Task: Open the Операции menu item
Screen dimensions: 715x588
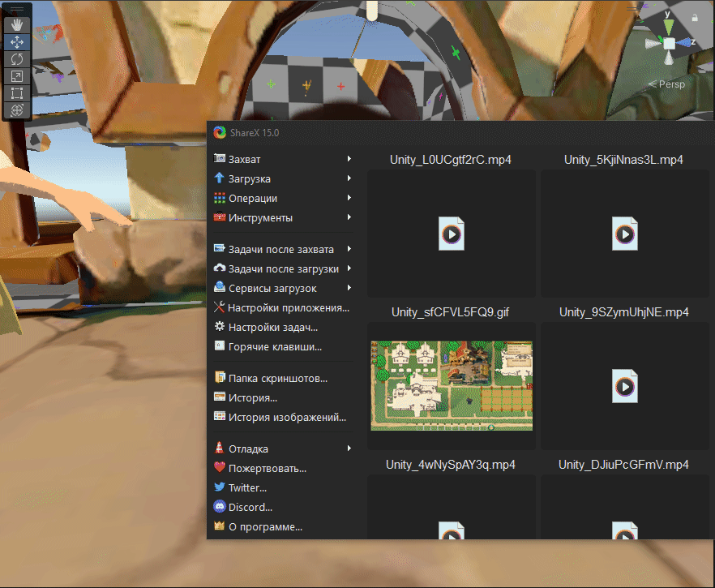Action: (x=283, y=199)
